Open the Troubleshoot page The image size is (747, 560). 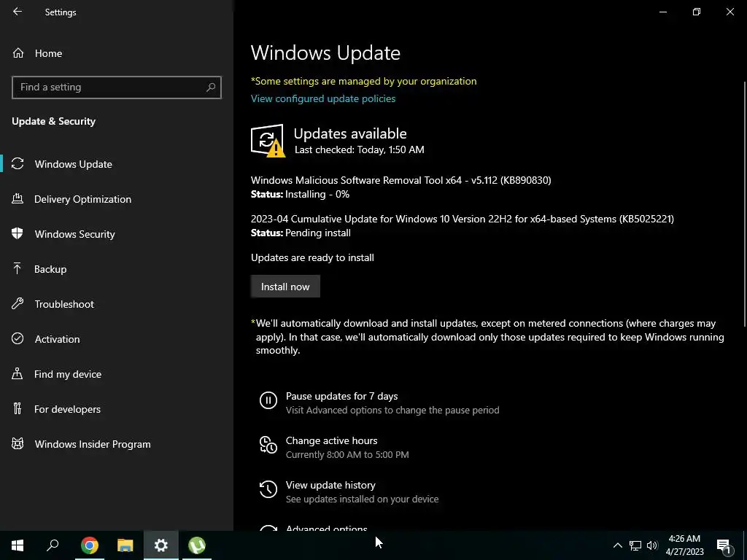(117, 304)
